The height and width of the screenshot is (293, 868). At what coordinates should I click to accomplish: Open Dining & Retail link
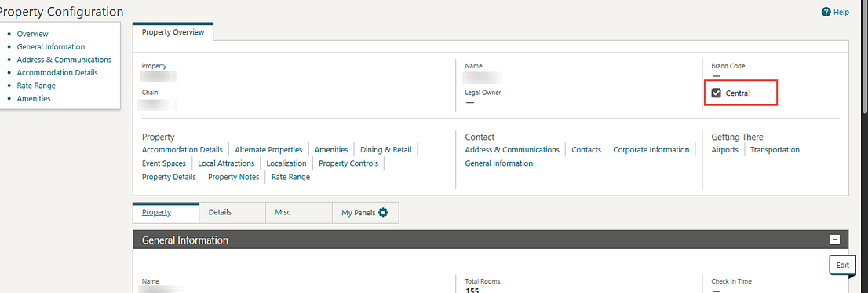point(386,149)
